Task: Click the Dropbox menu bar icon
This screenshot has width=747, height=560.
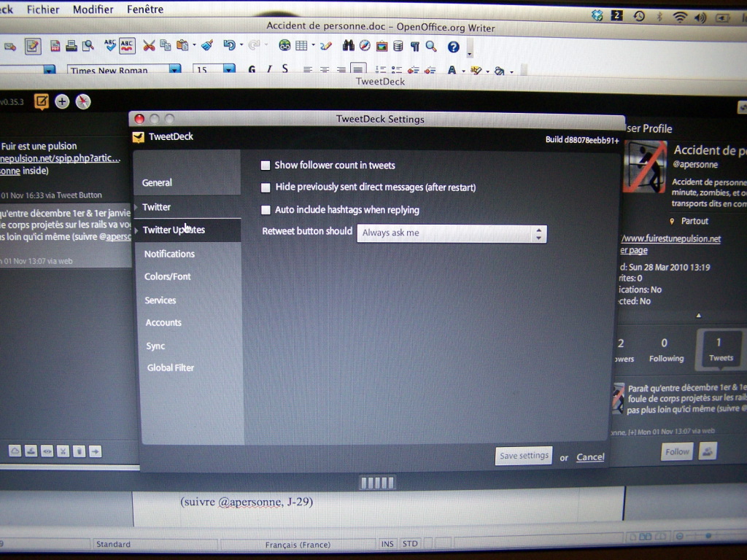Action: click(x=597, y=15)
